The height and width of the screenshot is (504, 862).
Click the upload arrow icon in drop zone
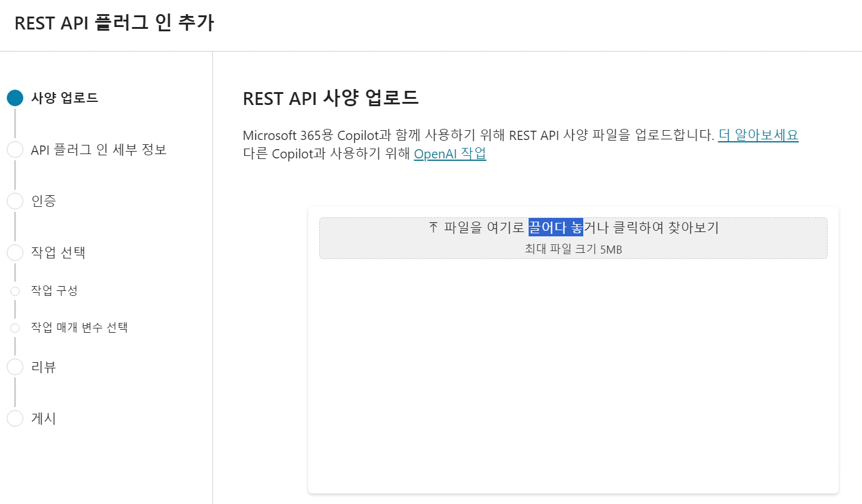click(433, 228)
